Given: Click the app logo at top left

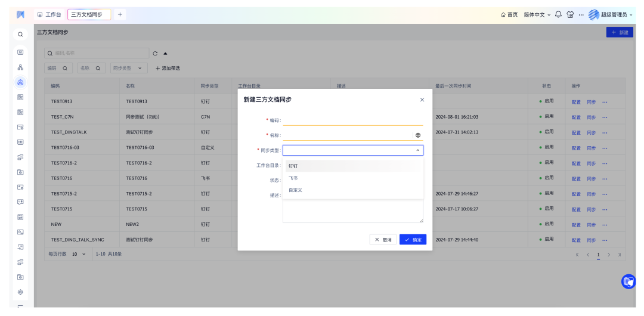Looking at the screenshot, I should (x=20, y=14).
